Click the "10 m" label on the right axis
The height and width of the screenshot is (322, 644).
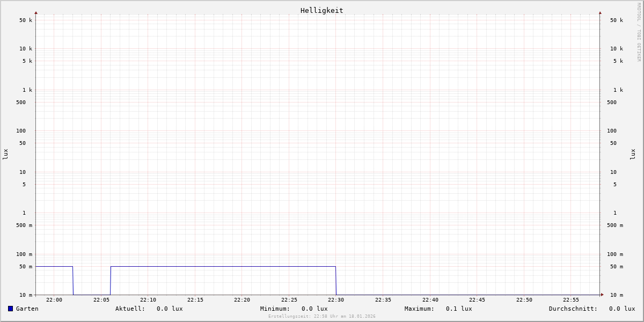pos(617,295)
